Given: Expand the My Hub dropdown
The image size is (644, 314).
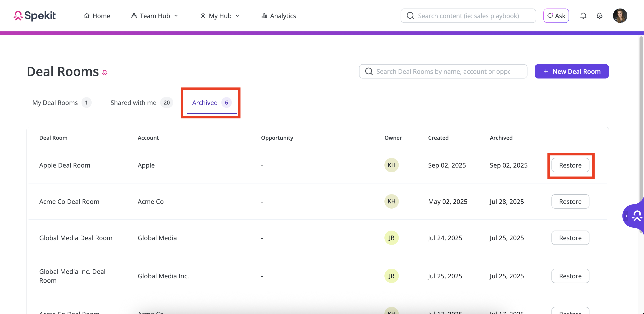Looking at the screenshot, I should 220,16.
